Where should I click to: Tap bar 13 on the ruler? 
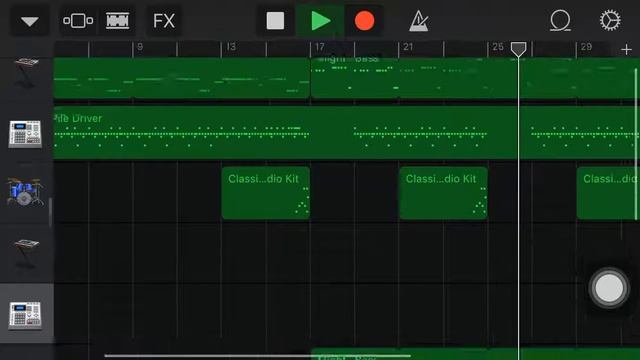coord(231,47)
